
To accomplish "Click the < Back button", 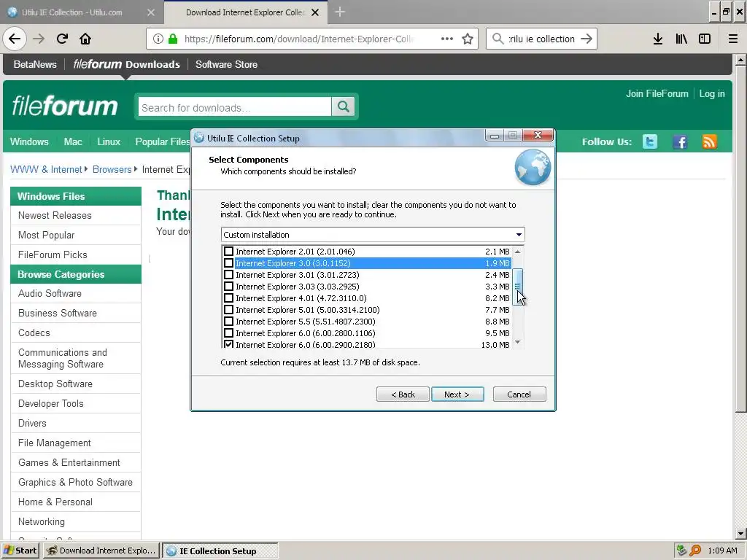I will [403, 394].
